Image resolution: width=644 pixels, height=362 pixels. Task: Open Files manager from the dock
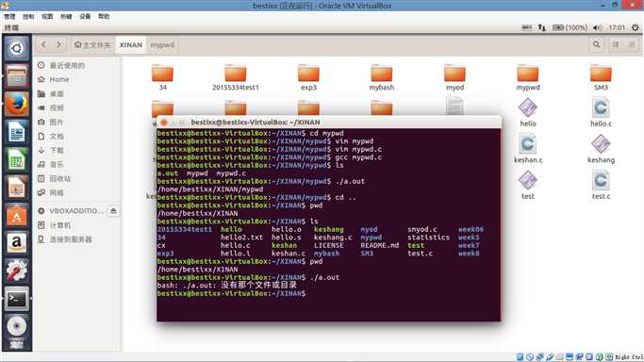(x=16, y=76)
